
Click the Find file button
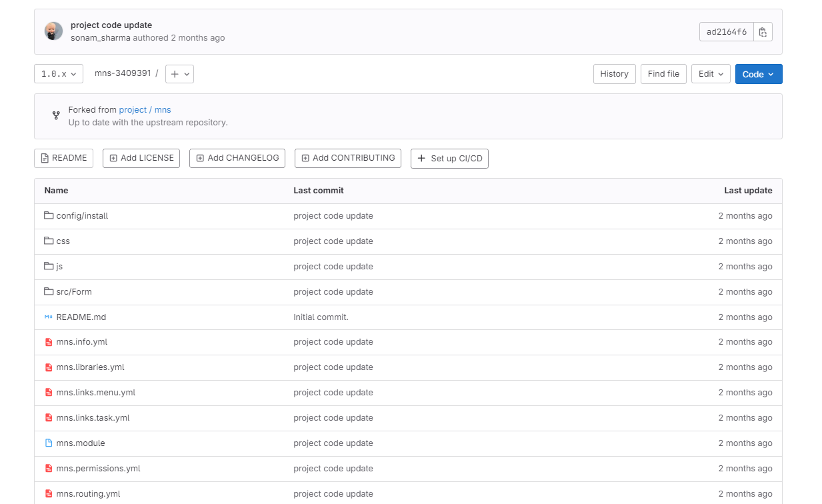pyautogui.click(x=663, y=74)
